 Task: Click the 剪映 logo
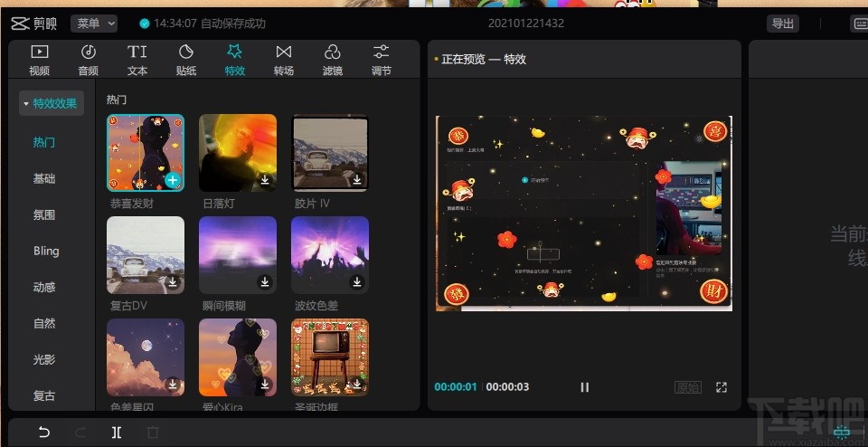(x=33, y=24)
